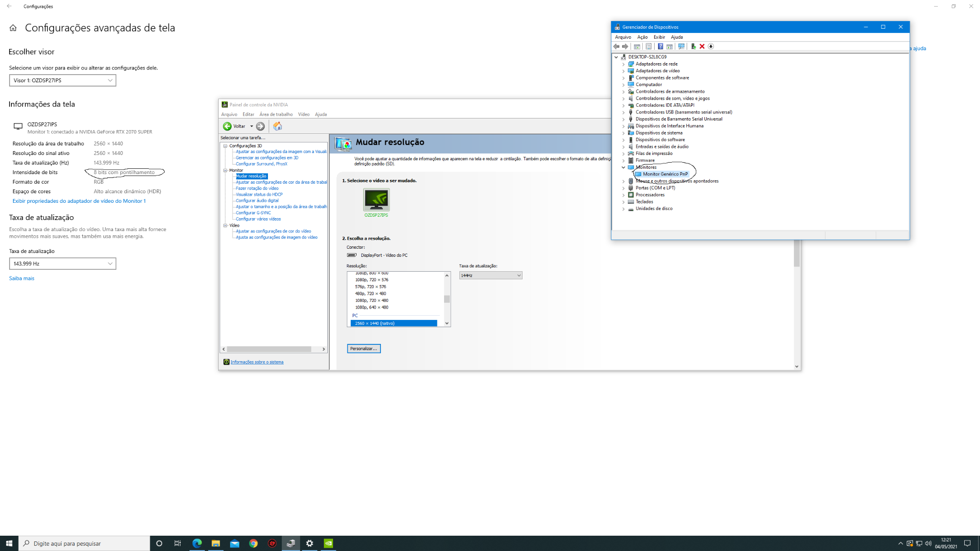Open Gerenciar as configurações em 3D task
Screen dimensions: 980x551
coord(267,158)
